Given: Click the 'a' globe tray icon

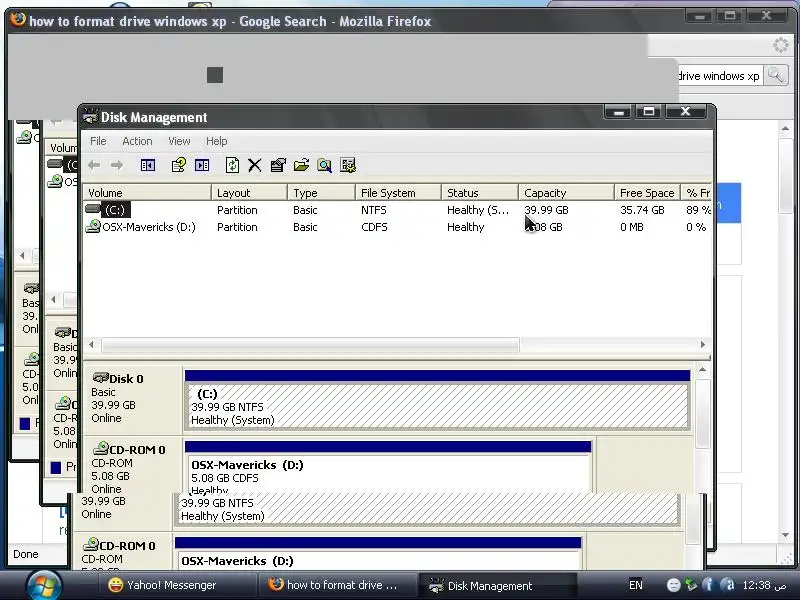Looking at the screenshot, I should point(728,585).
